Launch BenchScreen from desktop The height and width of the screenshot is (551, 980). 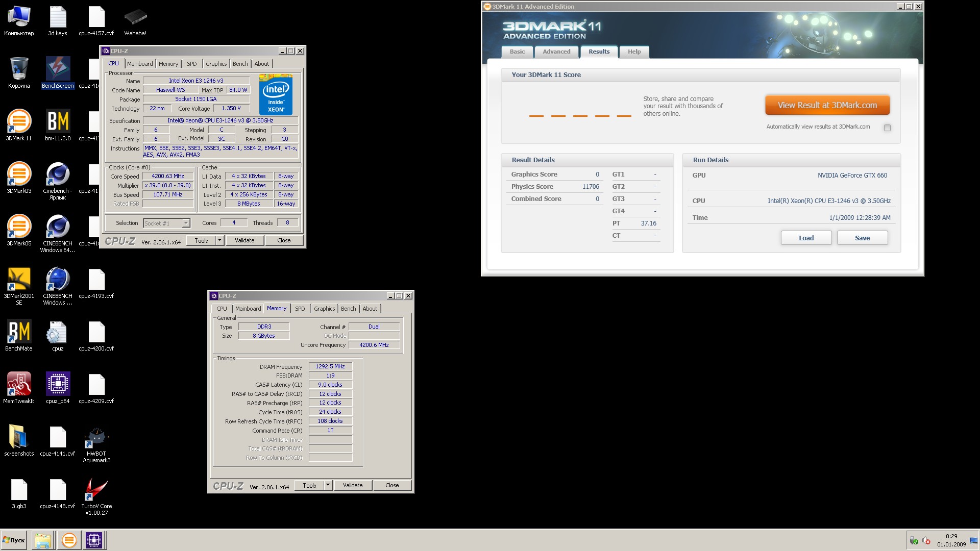58,73
